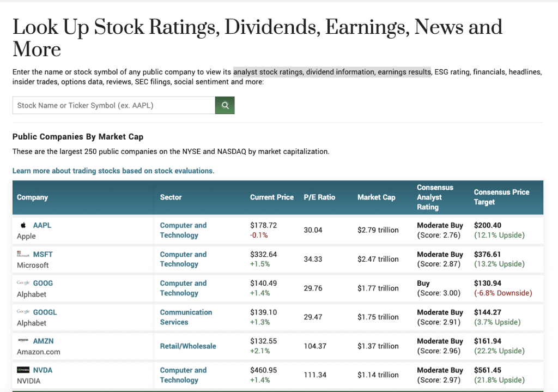Open the NVDA stock page
Viewport: 558px width, 392px height.
[43, 370]
